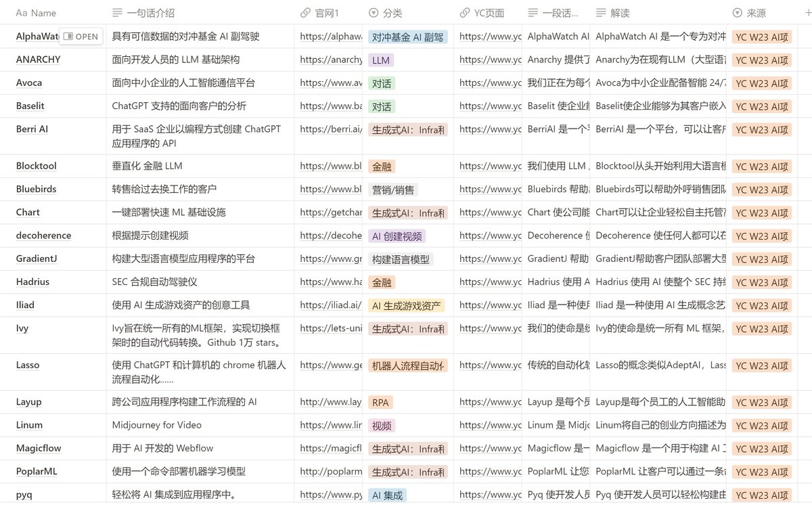
Task: Open the https://getchar website link in Chart row
Action: pyautogui.click(x=331, y=212)
